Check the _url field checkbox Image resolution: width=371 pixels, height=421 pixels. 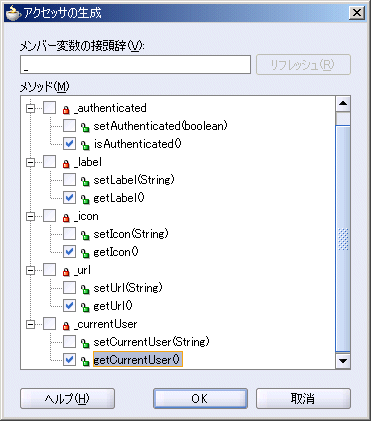pos(50,270)
